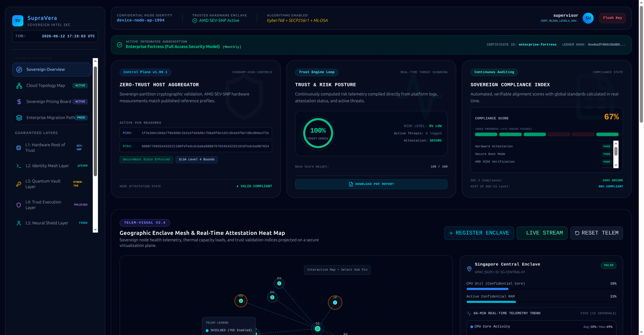The height and width of the screenshot is (335, 644).
Task: Click the DOWNLOAD PDF REPORT button
Action: (371, 184)
